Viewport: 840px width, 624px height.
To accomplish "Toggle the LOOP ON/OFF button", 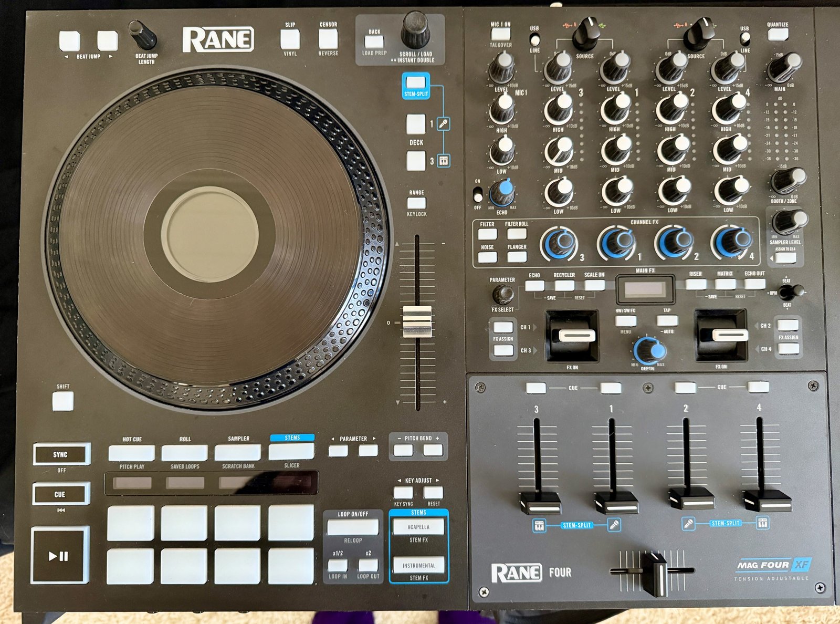I will [x=353, y=527].
